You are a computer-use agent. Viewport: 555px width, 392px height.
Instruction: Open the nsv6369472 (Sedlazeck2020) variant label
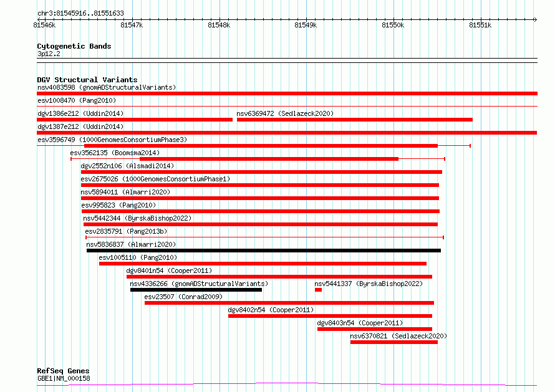(x=285, y=113)
